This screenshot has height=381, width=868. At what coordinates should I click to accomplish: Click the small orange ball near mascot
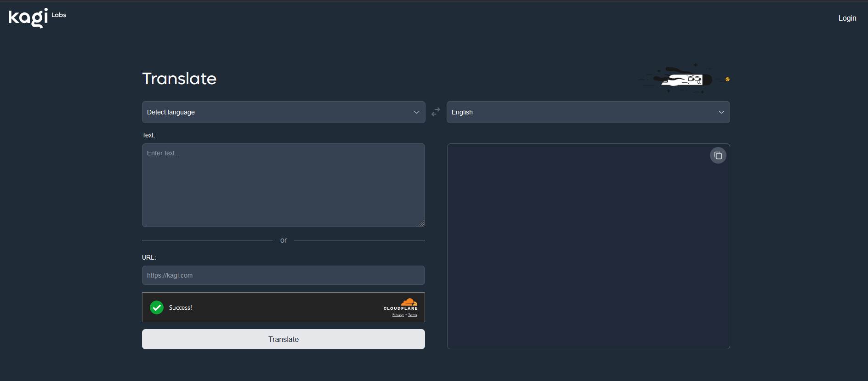(x=727, y=79)
